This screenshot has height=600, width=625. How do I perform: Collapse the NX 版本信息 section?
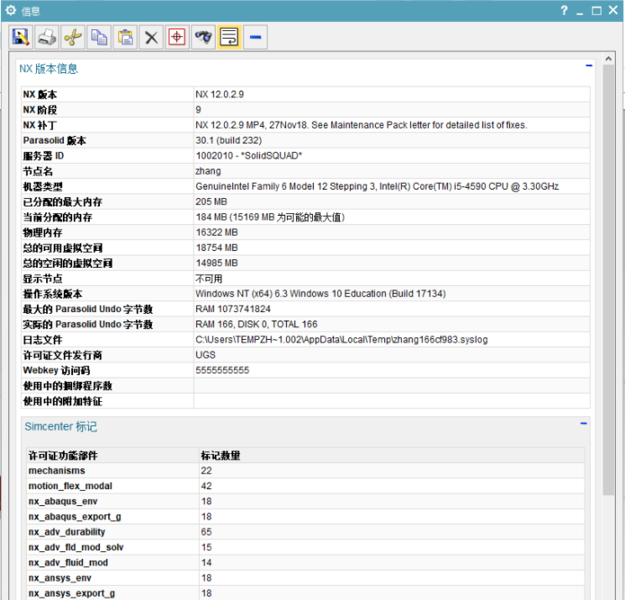coord(589,67)
